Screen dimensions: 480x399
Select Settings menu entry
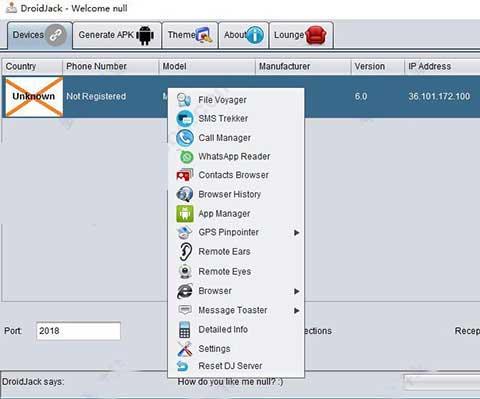coord(236,349)
